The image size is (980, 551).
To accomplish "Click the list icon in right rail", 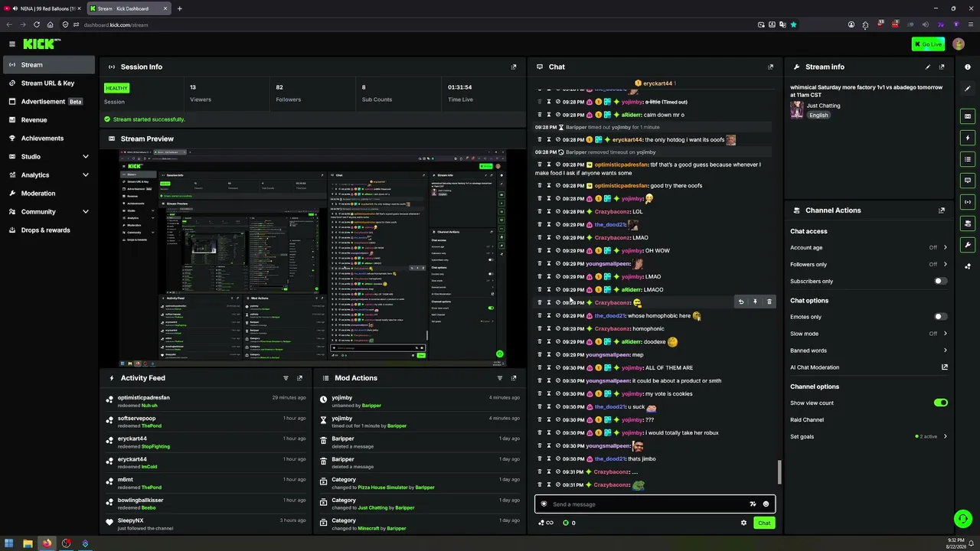I will point(968,159).
